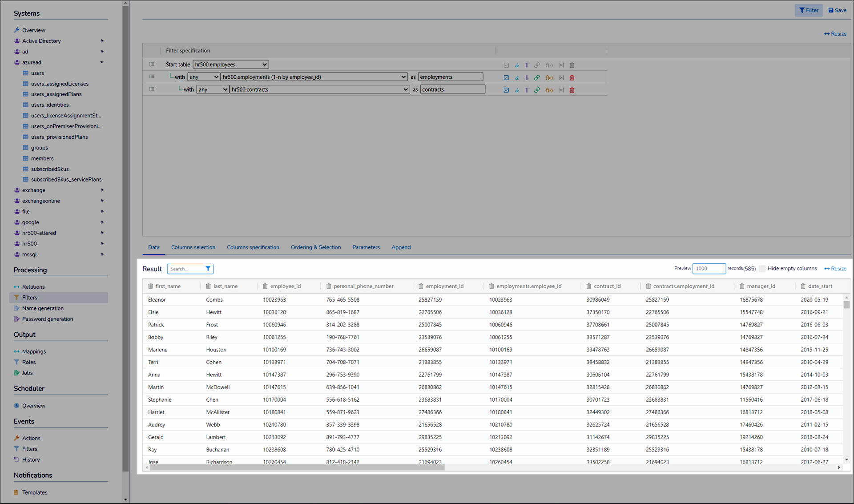
Task: Open f(x) function editor for employments
Action: 549,77
